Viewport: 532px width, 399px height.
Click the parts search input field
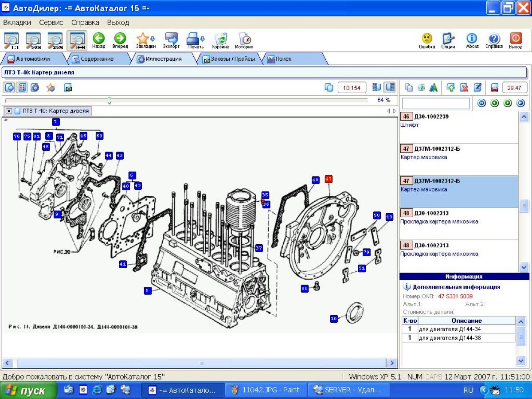pos(435,103)
